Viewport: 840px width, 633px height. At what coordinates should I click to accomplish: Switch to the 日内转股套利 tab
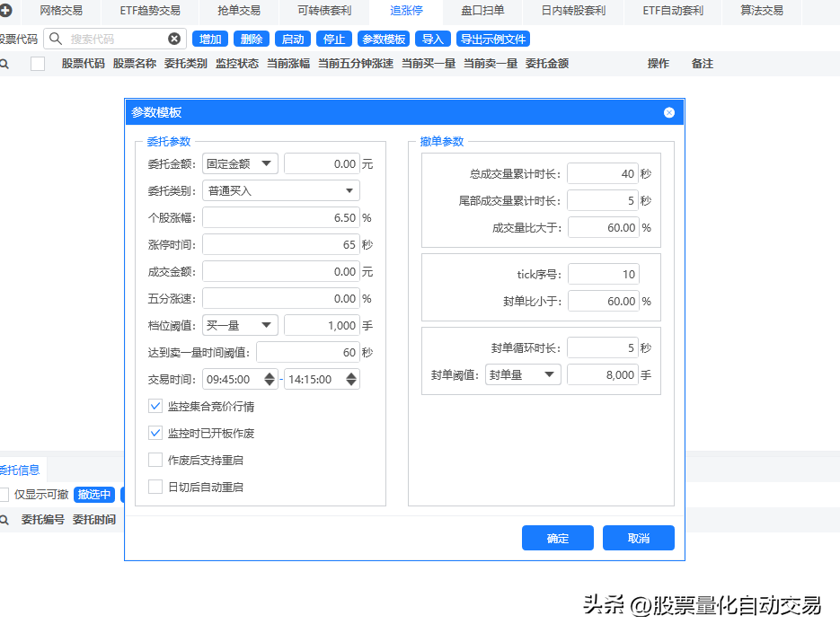point(573,11)
